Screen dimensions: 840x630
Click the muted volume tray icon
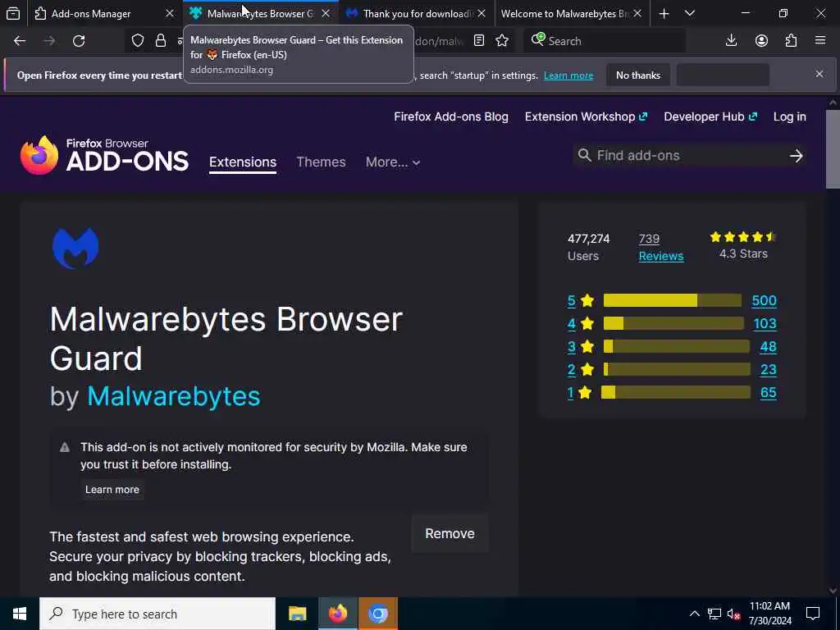733,614
